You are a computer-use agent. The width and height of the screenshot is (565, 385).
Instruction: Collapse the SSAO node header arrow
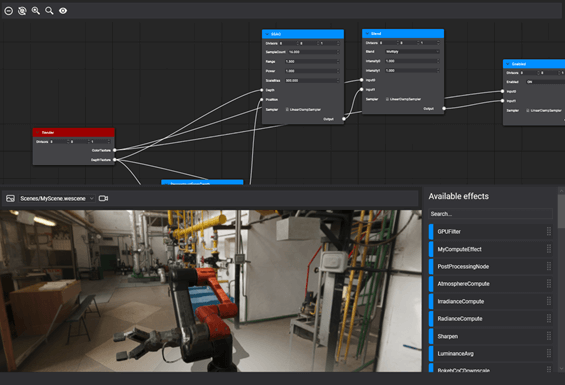[267, 34]
